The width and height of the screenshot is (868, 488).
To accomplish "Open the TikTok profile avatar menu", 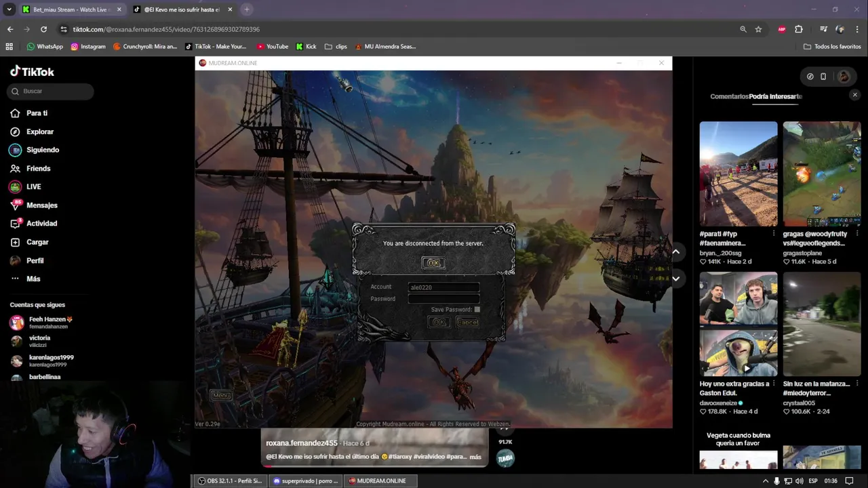I will 844,77.
